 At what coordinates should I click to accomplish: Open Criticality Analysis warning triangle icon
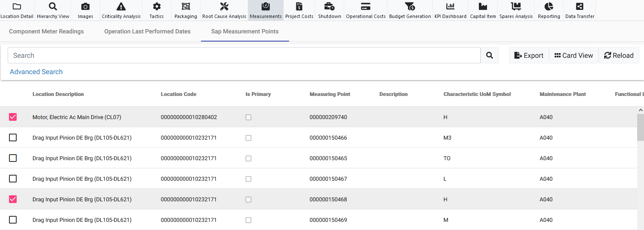tap(121, 6)
